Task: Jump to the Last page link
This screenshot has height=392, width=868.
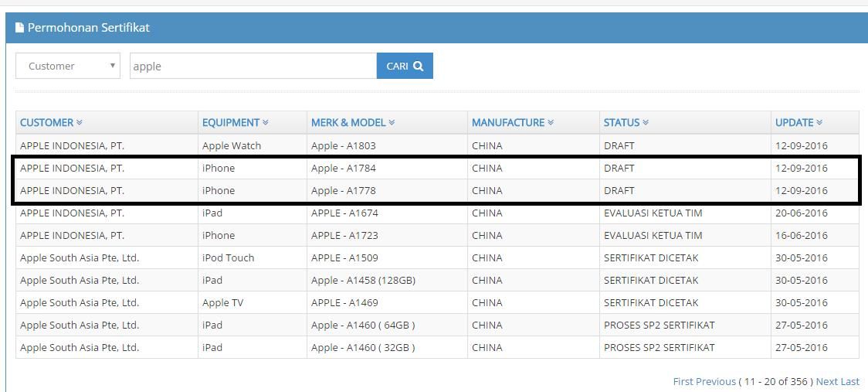Action: pyautogui.click(x=849, y=381)
